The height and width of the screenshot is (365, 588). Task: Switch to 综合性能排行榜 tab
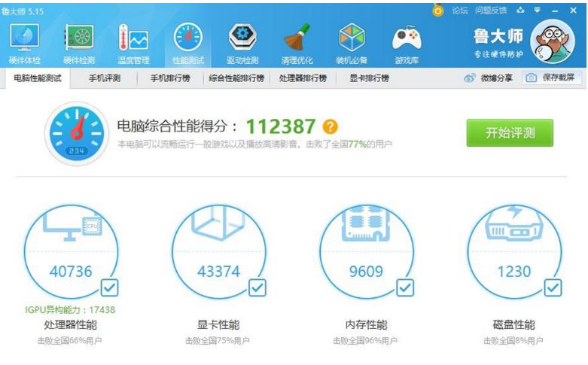click(x=236, y=78)
